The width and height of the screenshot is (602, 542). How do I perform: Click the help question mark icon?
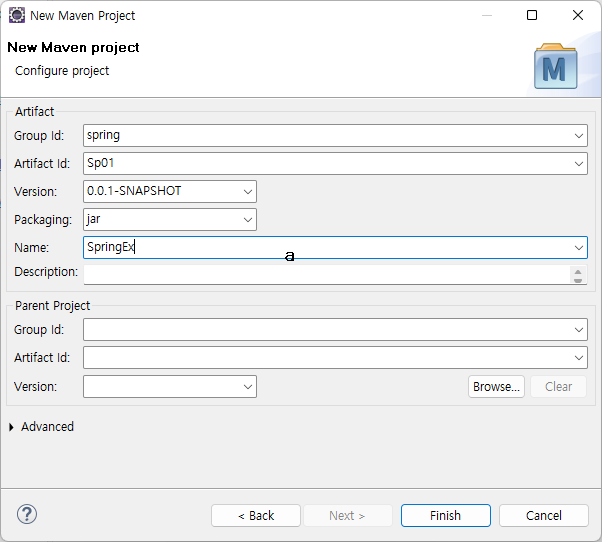(x=27, y=514)
